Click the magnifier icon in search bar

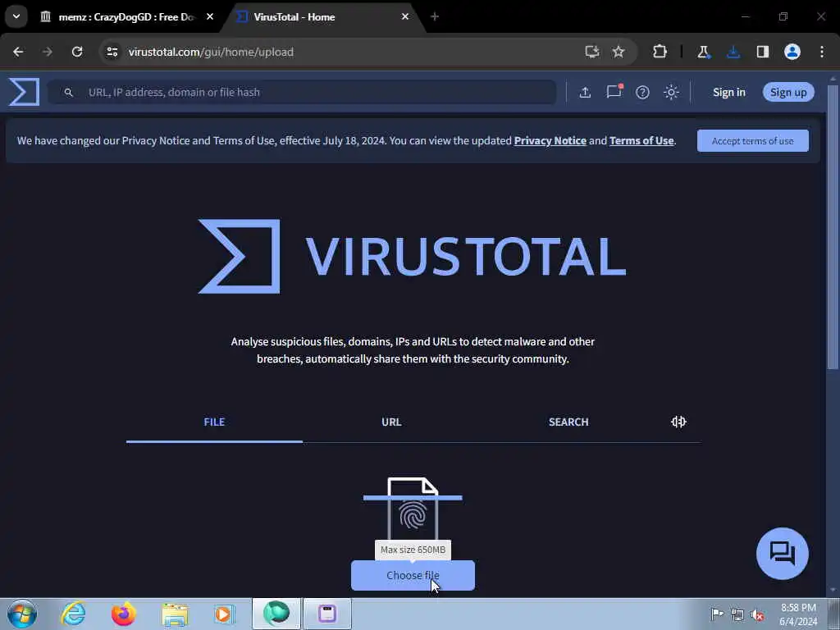pyautogui.click(x=69, y=93)
